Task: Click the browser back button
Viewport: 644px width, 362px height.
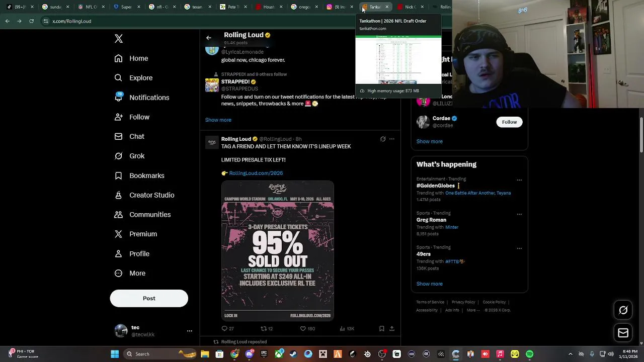Action: (8, 21)
